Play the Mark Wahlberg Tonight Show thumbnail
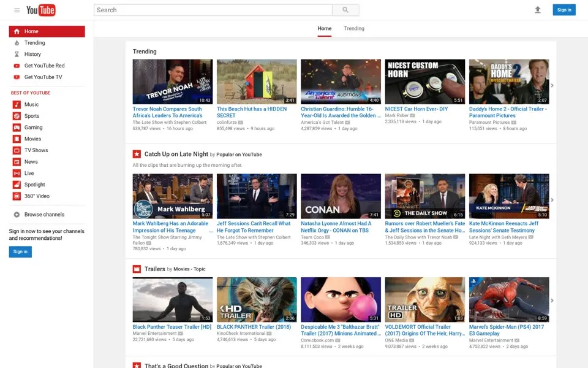588x368 pixels. tap(173, 196)
